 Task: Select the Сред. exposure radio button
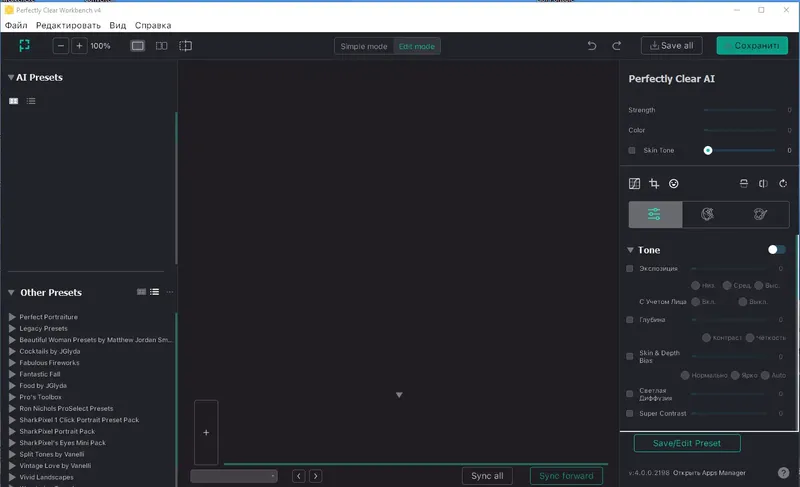727,285
